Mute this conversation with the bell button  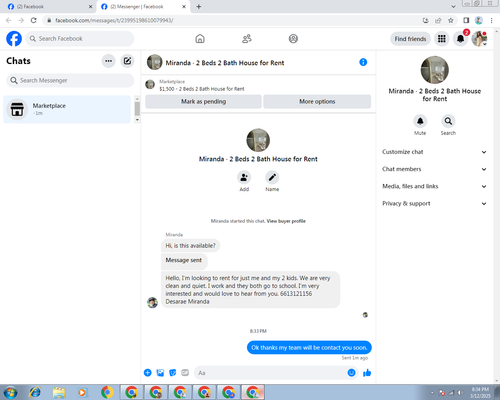(x=420, y=121)
